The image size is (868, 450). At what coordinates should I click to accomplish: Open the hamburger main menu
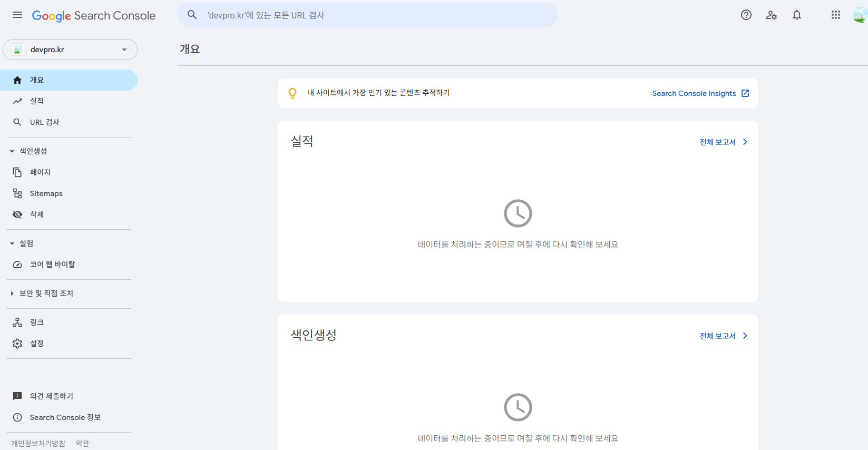pyautogui.click(x=17, y=15)
